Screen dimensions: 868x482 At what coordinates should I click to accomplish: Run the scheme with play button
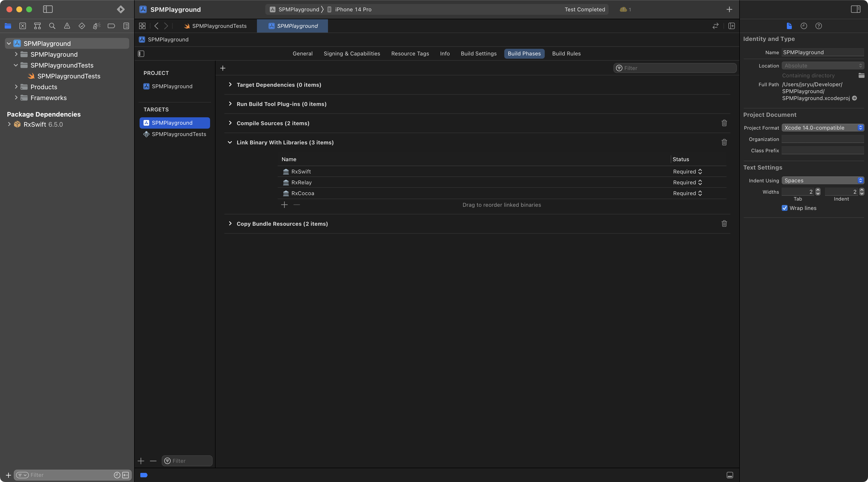121,9
